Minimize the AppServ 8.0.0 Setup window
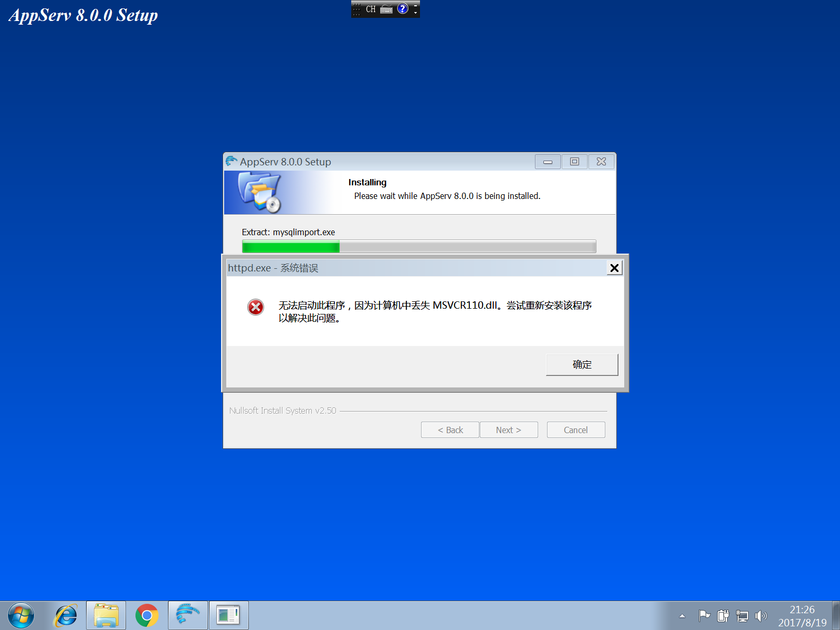The width and height of the screenshot is (840, 630). [x=548, y=162]
